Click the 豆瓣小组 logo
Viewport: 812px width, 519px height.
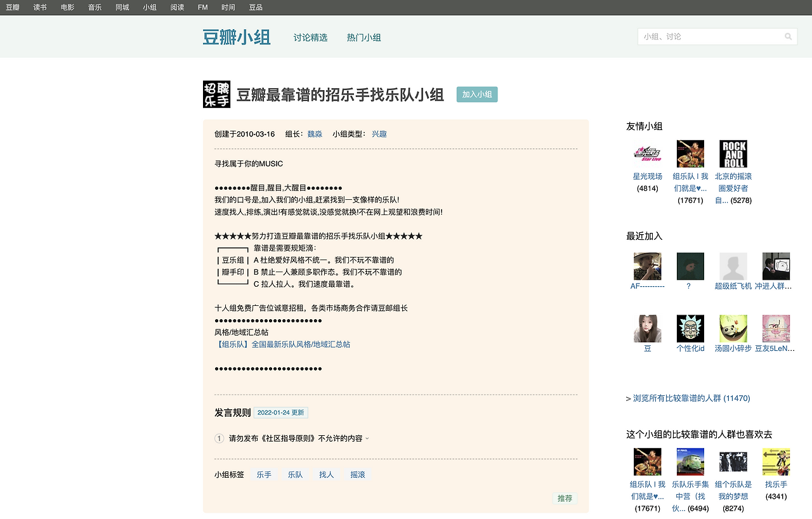[x=237, y=37]
